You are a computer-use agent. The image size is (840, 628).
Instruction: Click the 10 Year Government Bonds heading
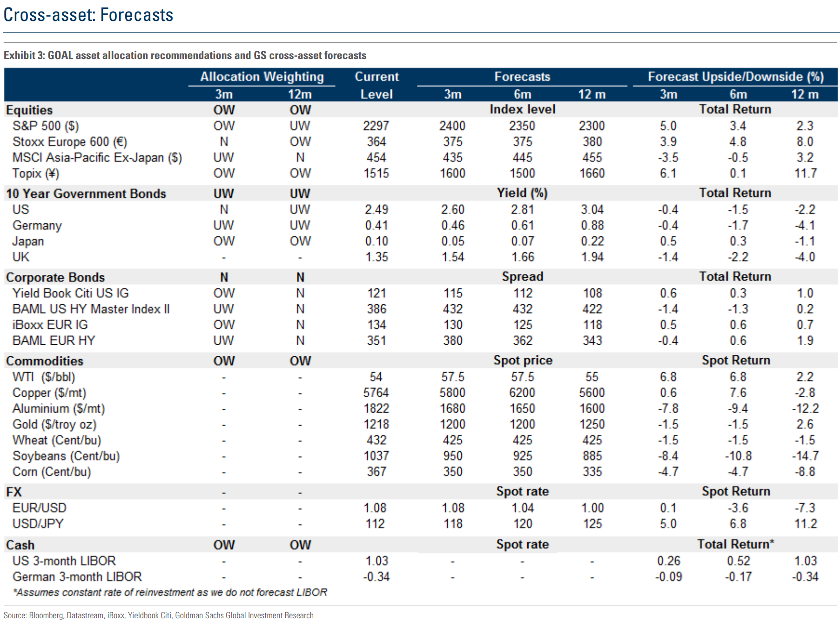tap(86, 194)
